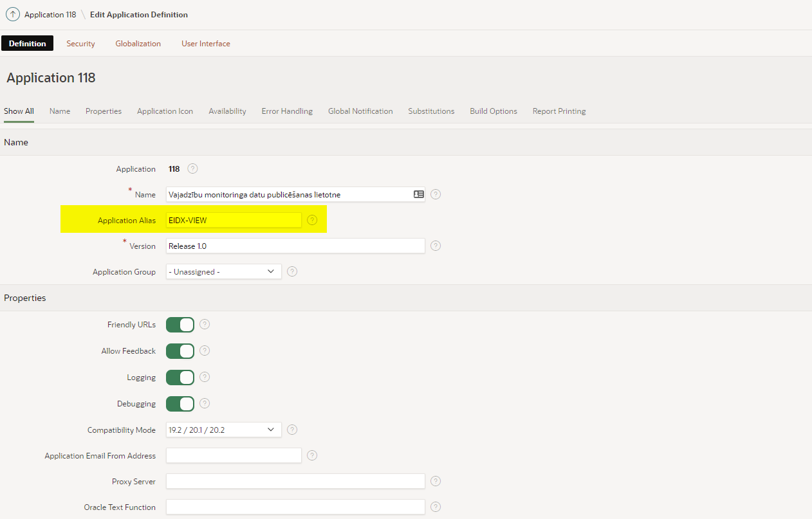812x519 pixels.
Task: Click the up arrow icon beside Application 118
Action: [13, 14]
